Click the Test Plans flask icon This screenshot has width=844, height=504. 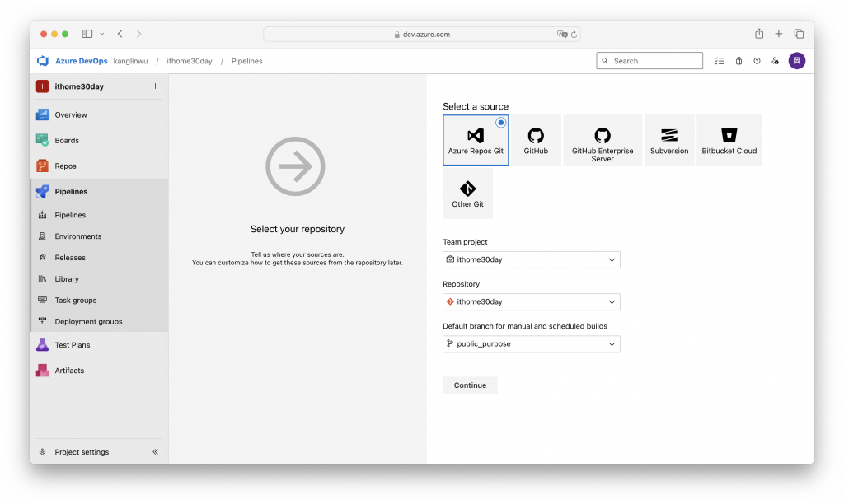pyautogui.click(x=42, y=345)
